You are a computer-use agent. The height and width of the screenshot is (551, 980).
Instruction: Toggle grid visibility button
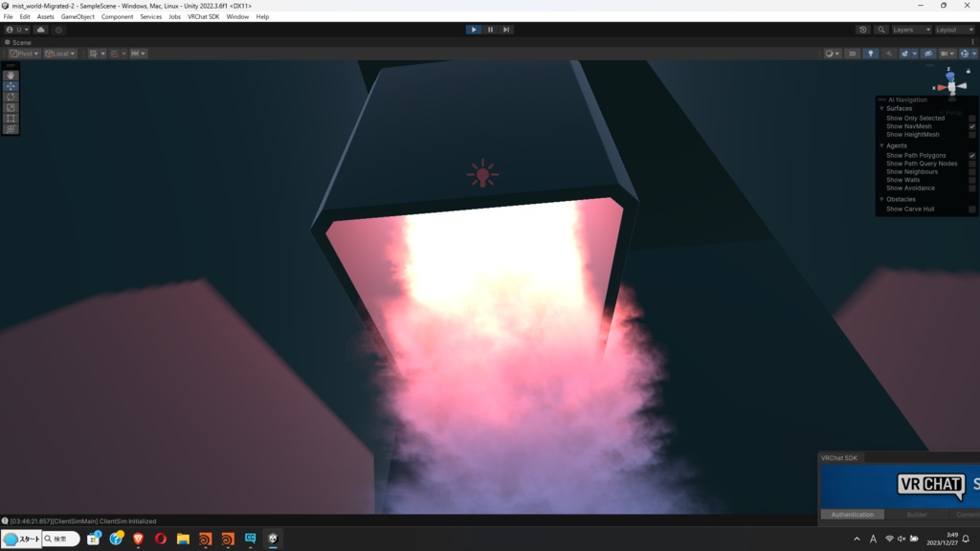93,54
